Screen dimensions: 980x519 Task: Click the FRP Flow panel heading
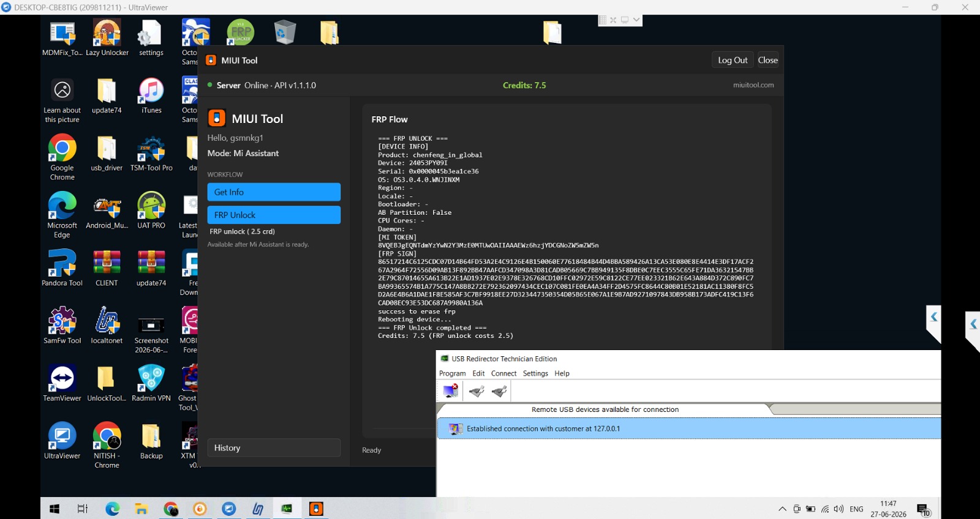point(390,119)
